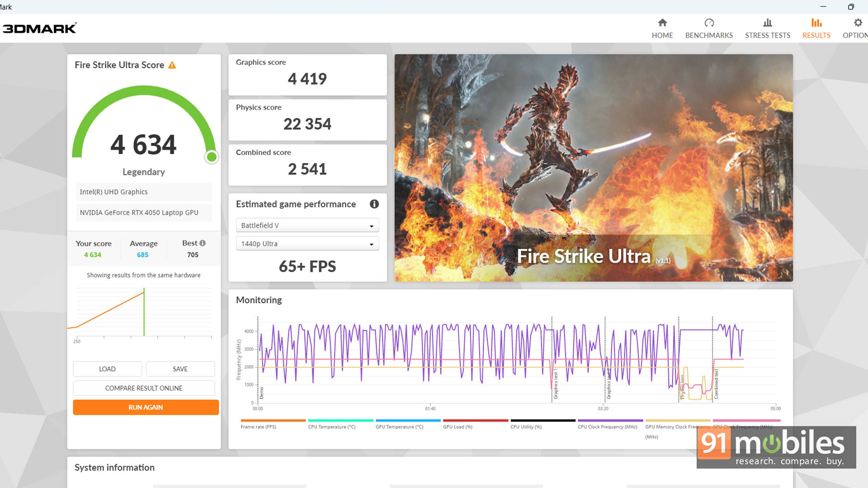
Task: Open Stress Tests bar chart icon
Action: tap(767, 23)
